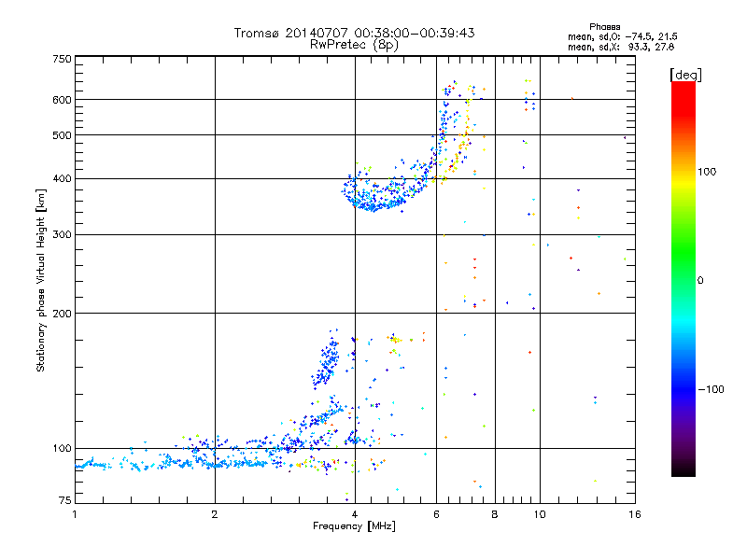Click the y-axis tick label '100'

click(x=62, y=449)
